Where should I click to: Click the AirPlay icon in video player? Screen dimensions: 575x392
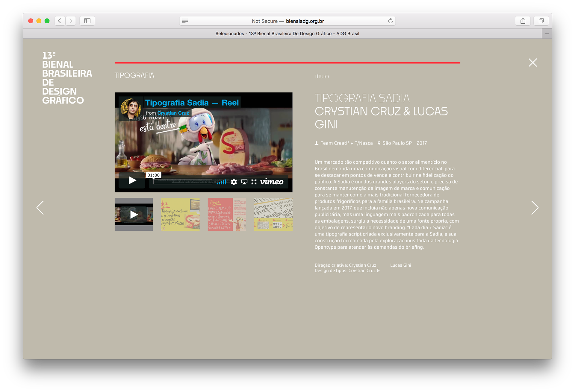[x=244, y=182]
